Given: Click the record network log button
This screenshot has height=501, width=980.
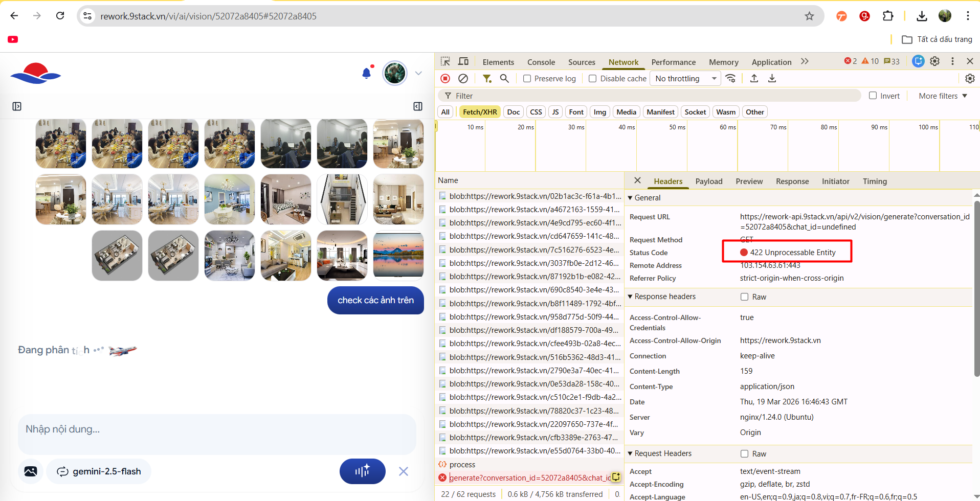Looking at the screenshot, I should pos(445,78).
